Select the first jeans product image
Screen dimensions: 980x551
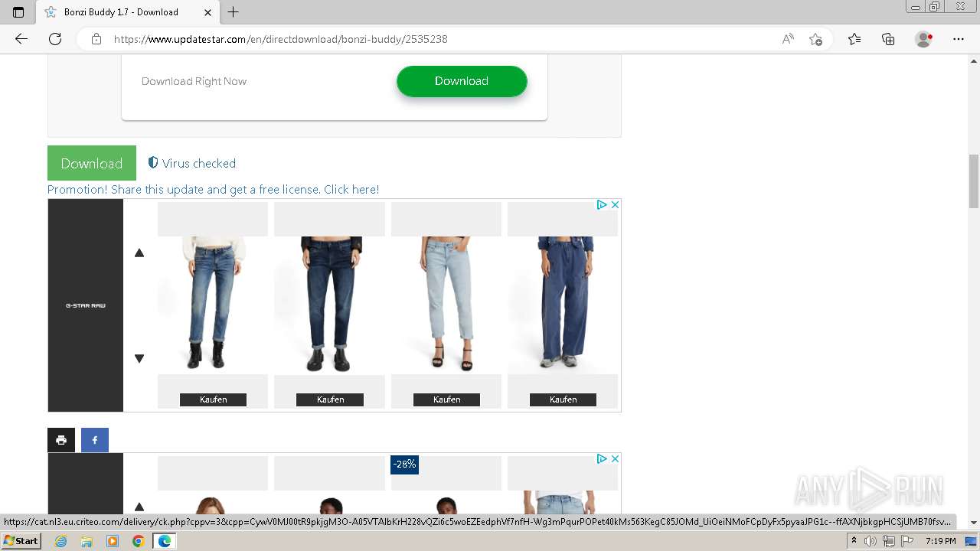point(213,305)
